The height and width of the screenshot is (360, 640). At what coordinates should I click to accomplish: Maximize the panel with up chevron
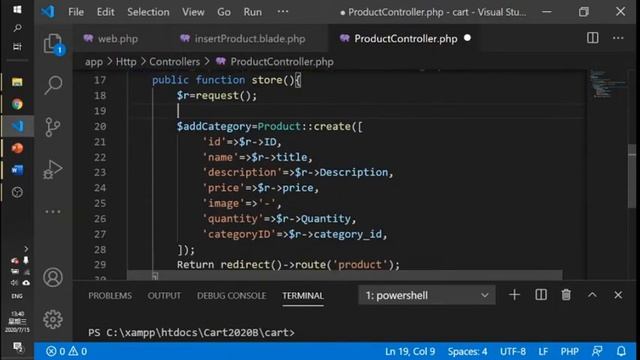[x=592, y=295]
